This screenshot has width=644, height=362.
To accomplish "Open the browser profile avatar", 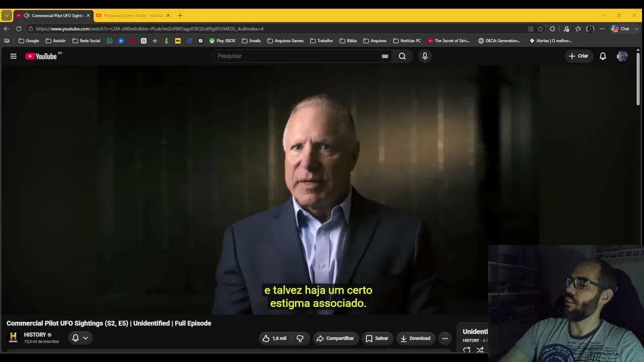I will tap(590, 29).
